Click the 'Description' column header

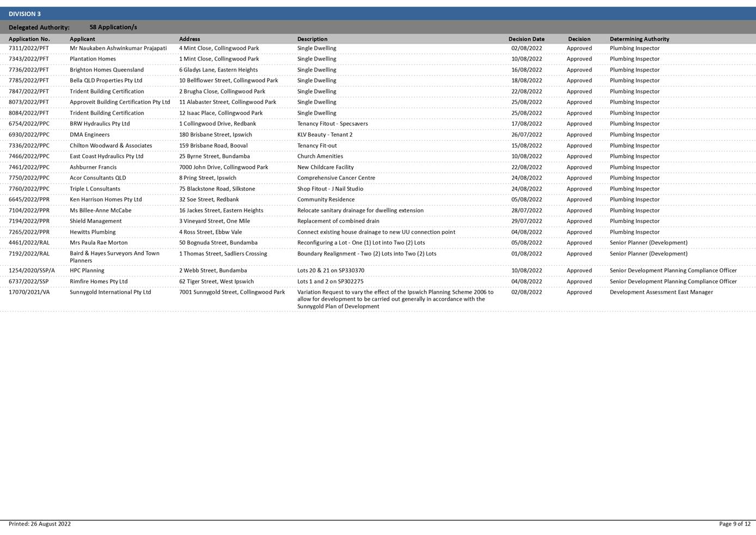tap(312, 39)
